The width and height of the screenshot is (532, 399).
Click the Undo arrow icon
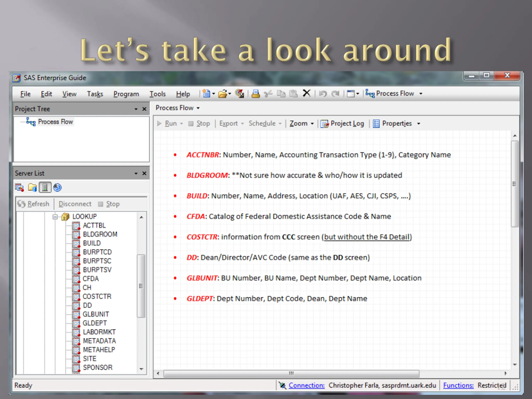coord(323,94)
